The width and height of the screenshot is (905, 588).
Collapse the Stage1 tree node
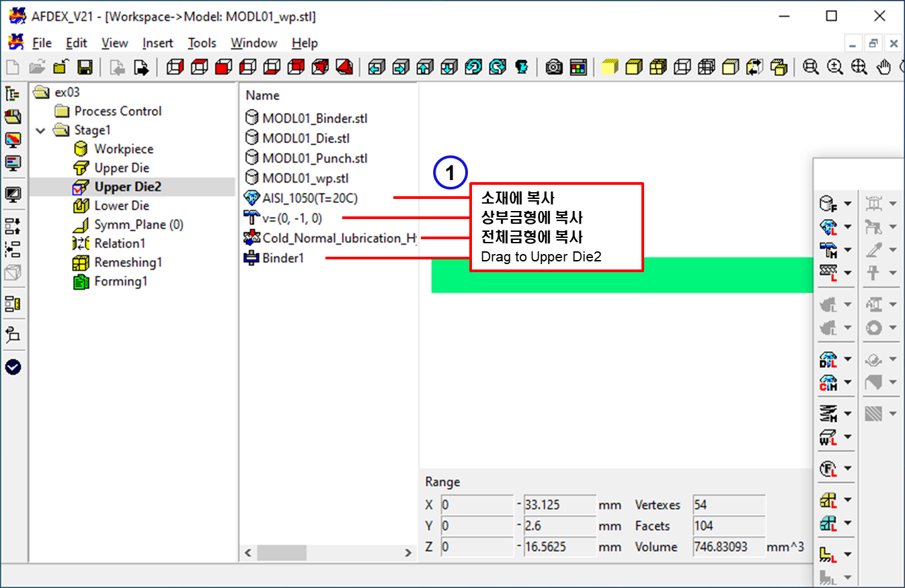[x=41, y=130]
